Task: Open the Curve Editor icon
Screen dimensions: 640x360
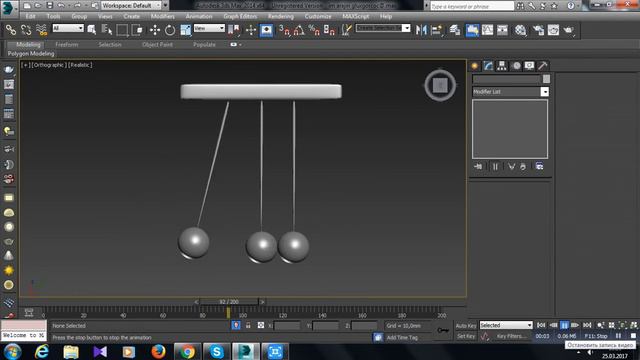Action: [487, 30]
